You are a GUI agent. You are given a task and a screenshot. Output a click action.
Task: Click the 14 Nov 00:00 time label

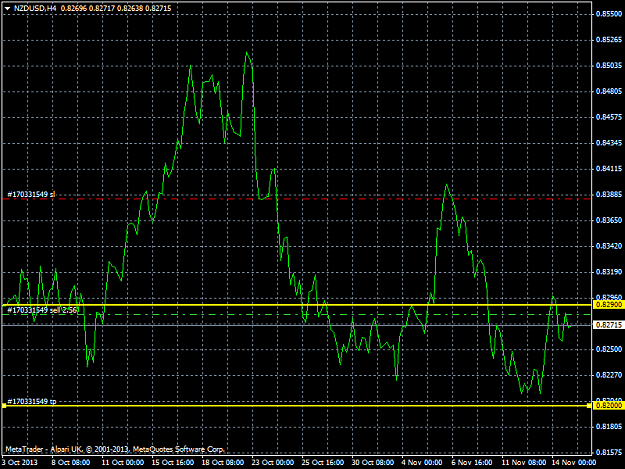pos(574,462)
